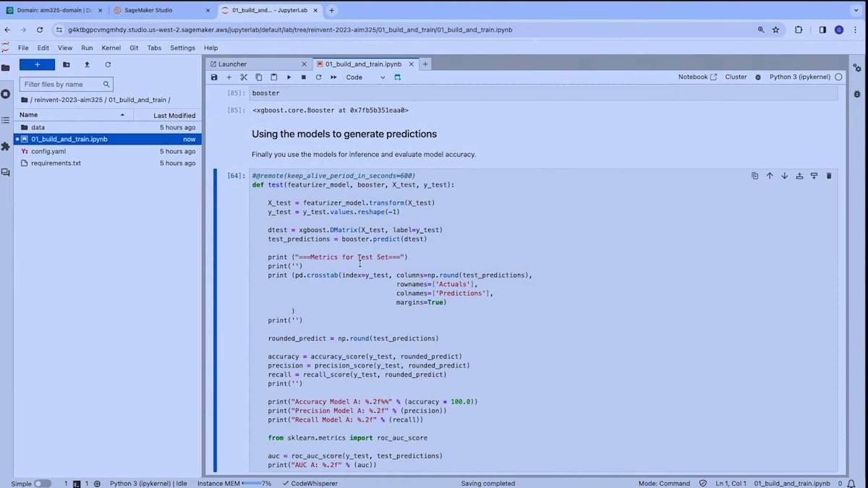The width and height of the screenshot is (868, 488).
Task: Copy the selected cell in the toolbar
Action: pos(259,77)
